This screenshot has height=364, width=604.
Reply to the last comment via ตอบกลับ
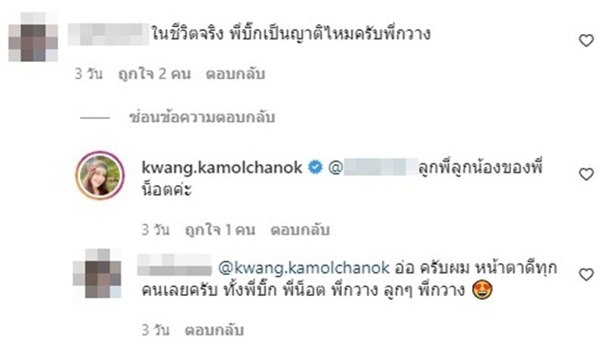214,330
